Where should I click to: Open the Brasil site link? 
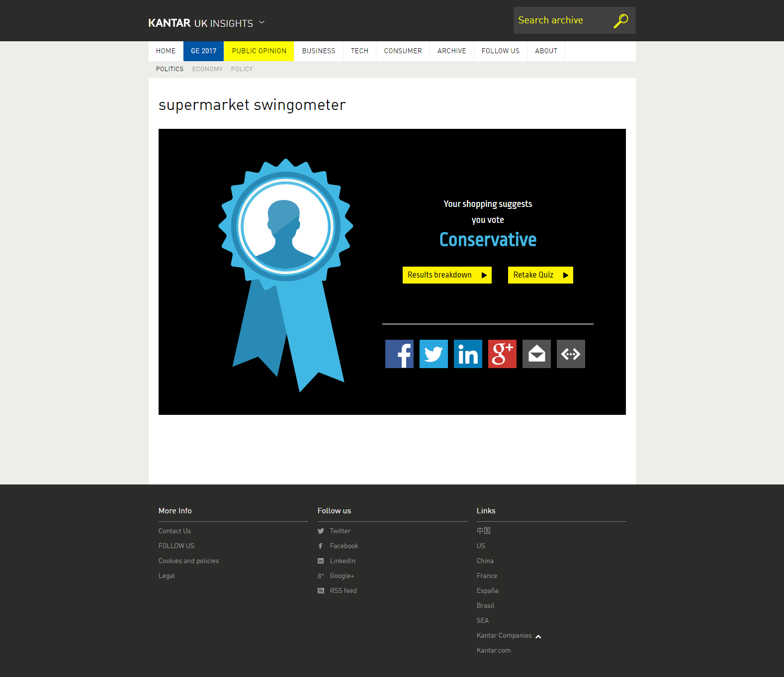pos(485,606)
